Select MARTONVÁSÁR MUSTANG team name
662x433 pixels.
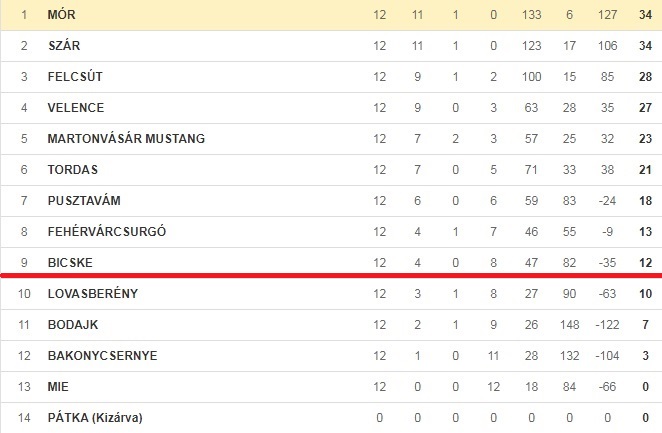click(126, 138)
